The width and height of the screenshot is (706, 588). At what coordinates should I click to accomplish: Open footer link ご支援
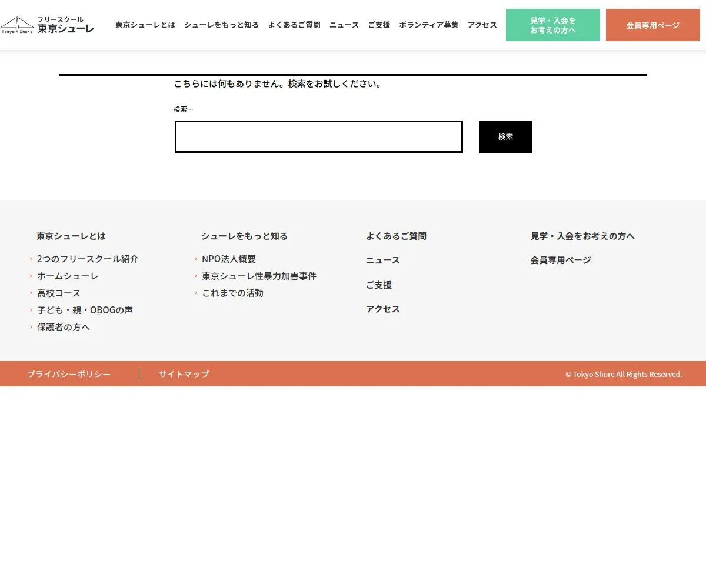click(x=379, y=285)
